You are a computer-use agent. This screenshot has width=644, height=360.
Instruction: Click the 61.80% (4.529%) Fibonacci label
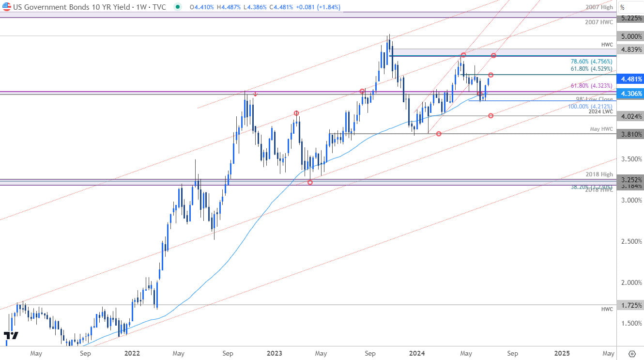592,69
